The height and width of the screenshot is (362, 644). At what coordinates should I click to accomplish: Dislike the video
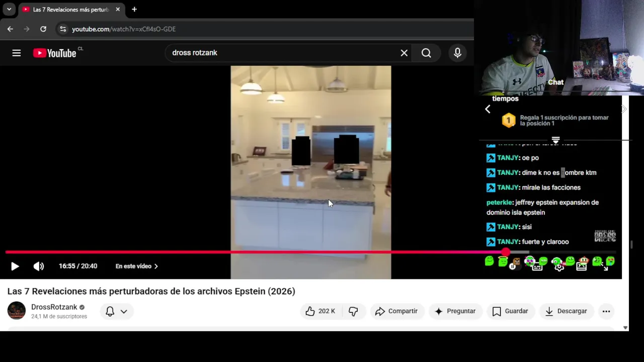354,311
